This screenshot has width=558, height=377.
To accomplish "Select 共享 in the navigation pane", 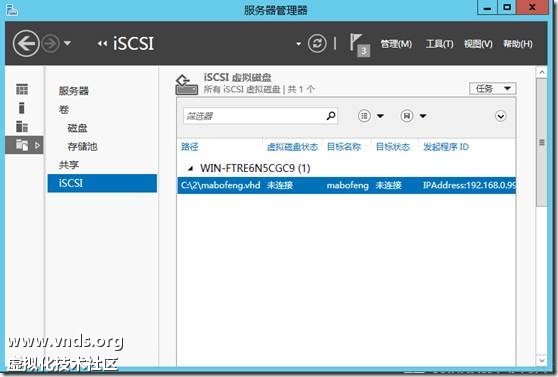I will (x=69, y=165).
